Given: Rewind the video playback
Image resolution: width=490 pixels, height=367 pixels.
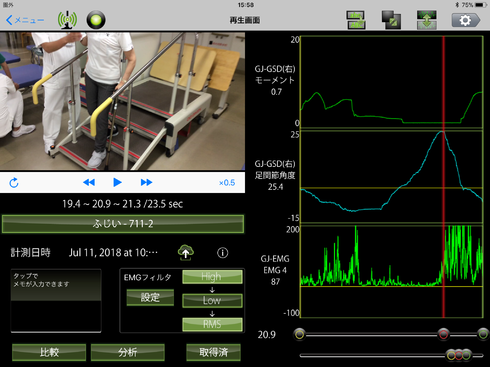Looking at the screenshot, I should point(89,182).
